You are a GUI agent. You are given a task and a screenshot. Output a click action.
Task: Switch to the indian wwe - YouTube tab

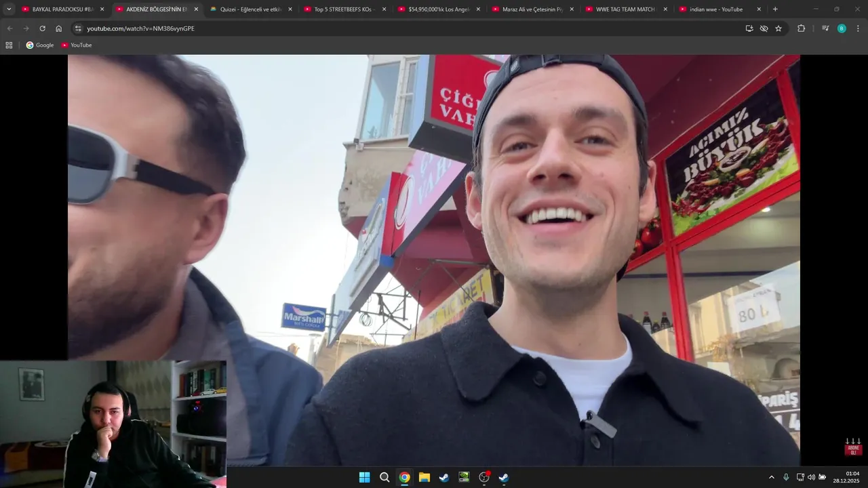[719, 9]
